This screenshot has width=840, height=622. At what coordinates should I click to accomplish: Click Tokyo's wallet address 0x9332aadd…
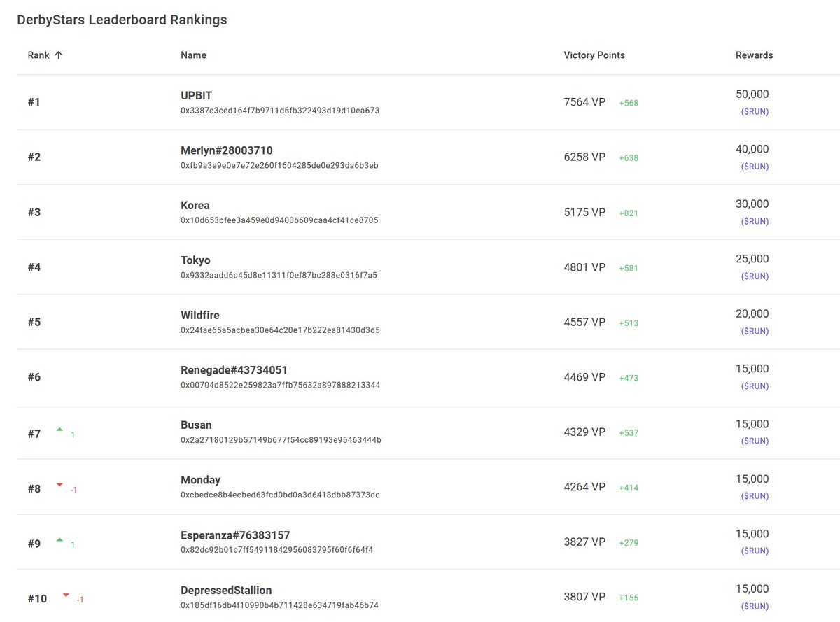(279, 276)
